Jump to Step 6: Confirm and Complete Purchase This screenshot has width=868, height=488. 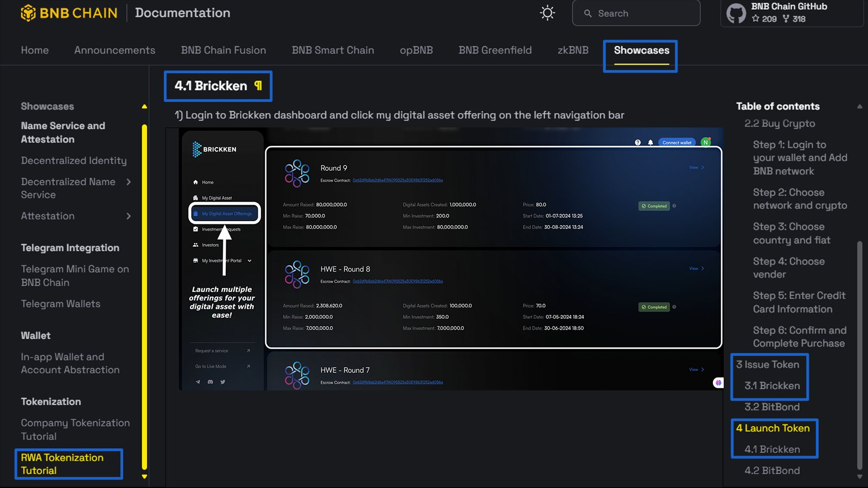point(800,337)
